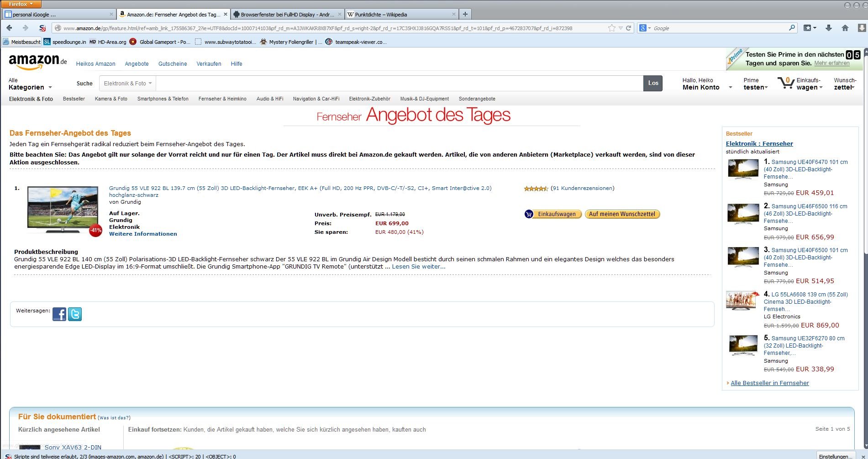Open the Gutscheine link
868x459 pixels.
[173, 64]
